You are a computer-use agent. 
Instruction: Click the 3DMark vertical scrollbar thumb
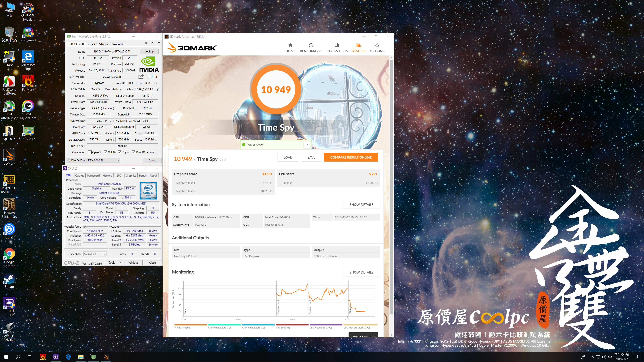click(391, 187)
